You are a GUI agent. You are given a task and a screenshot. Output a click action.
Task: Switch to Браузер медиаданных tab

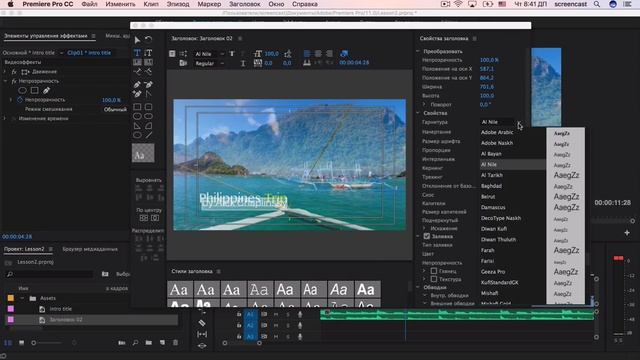click(x=90, y=249)
